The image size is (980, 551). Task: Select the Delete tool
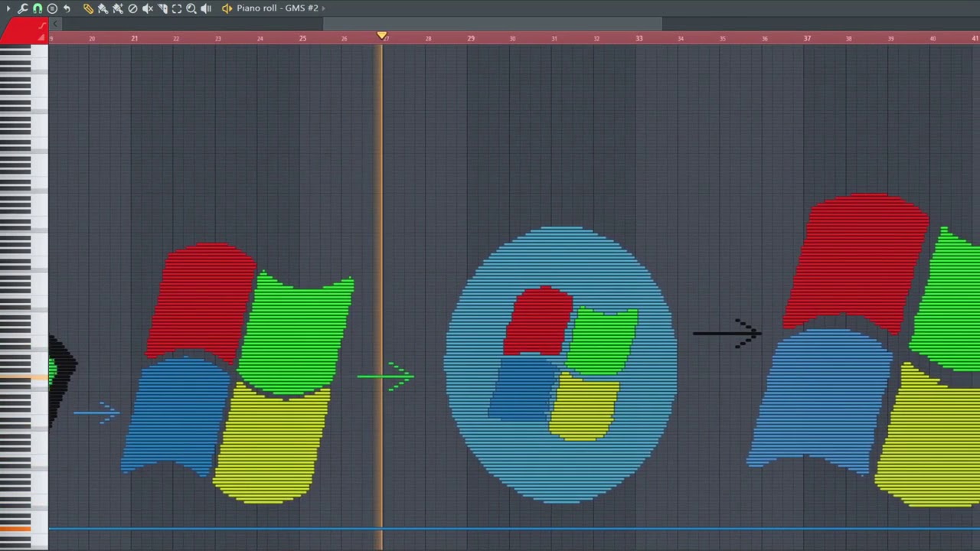[x=132, y=8]
